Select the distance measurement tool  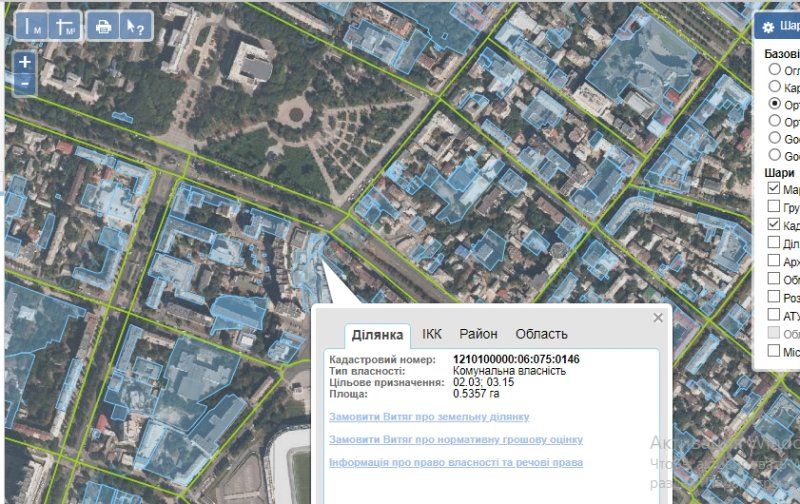coord(32,26)
